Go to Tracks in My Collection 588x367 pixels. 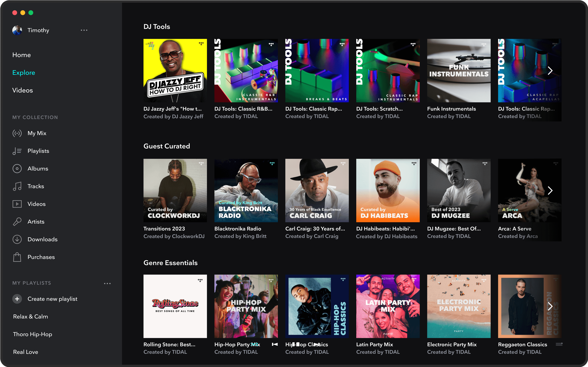36,186
